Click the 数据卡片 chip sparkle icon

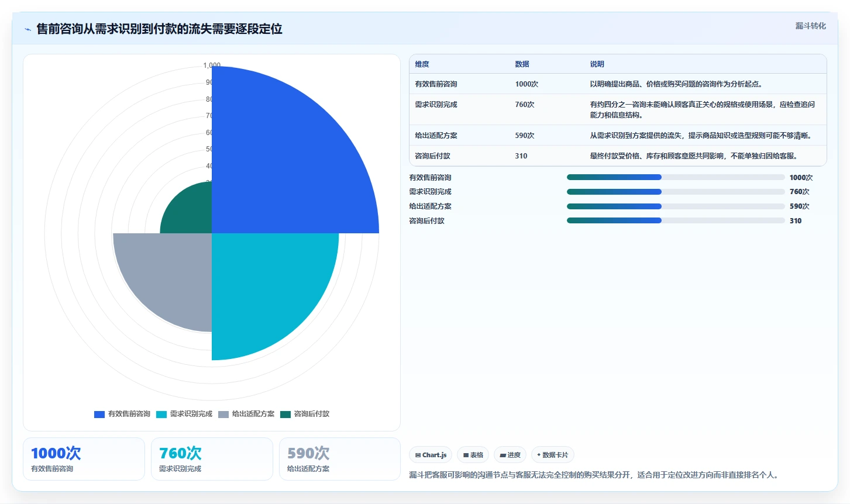539,455
